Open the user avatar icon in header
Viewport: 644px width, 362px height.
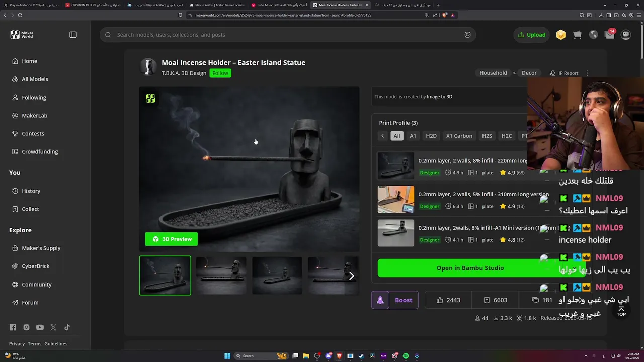tap(626, 35)
